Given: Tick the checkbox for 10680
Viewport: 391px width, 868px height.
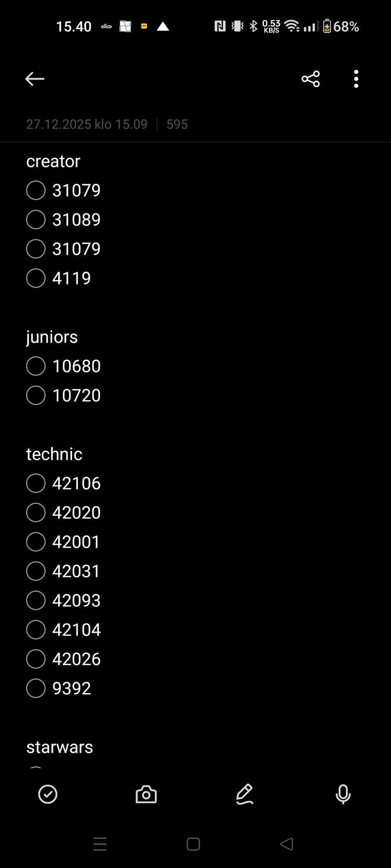Looking at the screenshot, I should point(36,366).
